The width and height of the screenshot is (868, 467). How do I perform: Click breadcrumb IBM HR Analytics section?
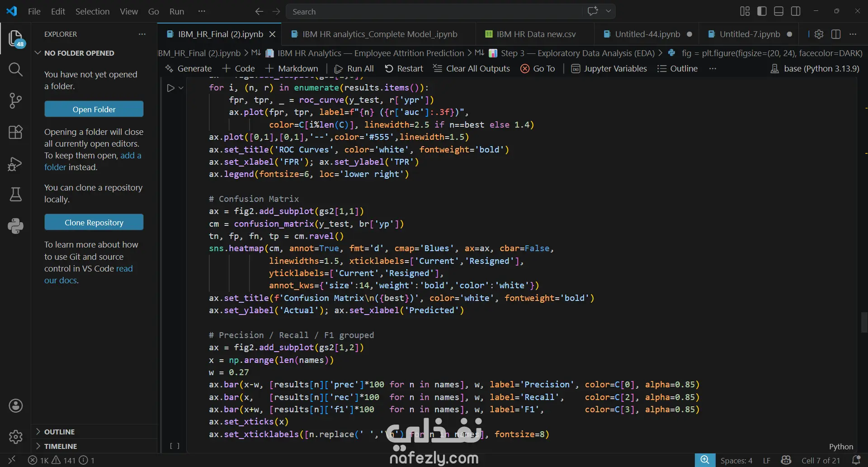point(365,53)
